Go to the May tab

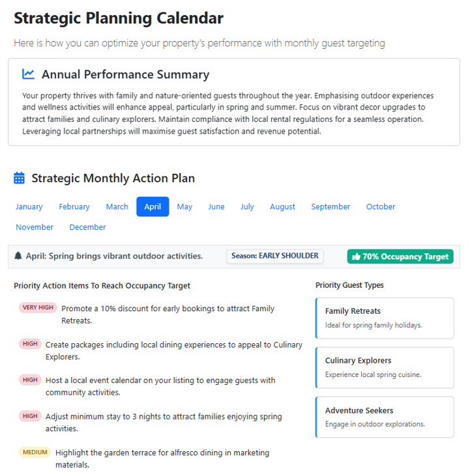coord(184,206)
